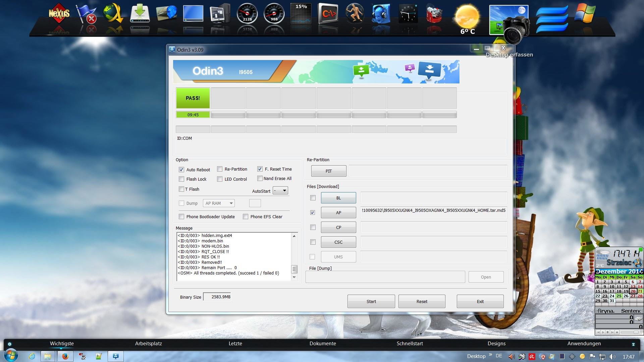Click the 212B speedometer gauge in dock
Viewport: 644px width, 362px height.
(x=247, y=13)
